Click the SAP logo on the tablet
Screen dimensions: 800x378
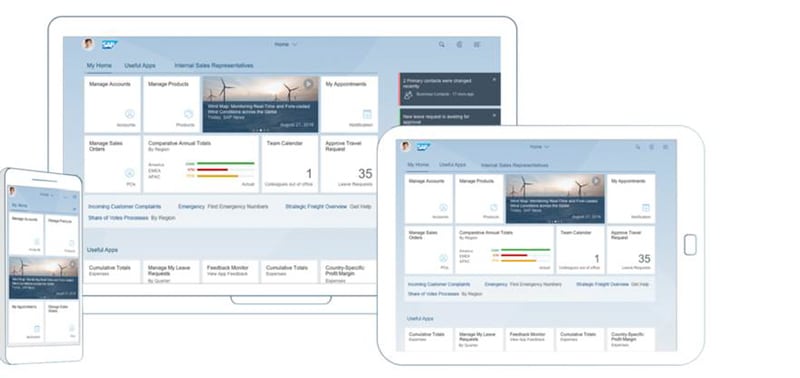point(423,147)
